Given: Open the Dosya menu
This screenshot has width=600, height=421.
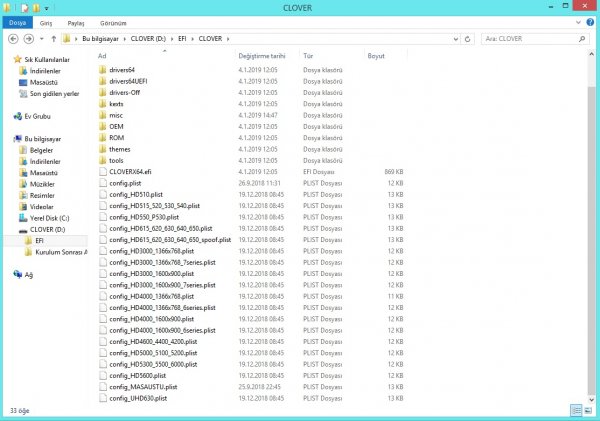Looking at the screenshot, I should 17,20.
